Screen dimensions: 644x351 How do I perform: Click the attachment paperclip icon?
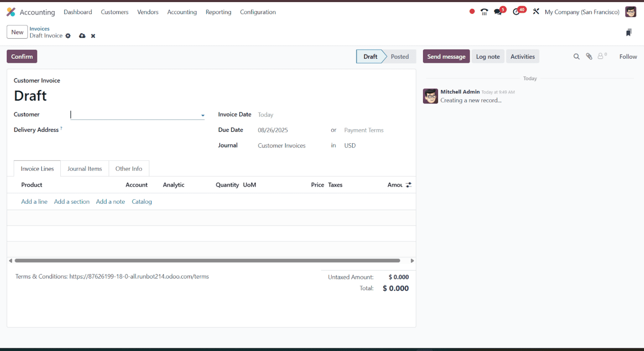[x=589, y=56]
